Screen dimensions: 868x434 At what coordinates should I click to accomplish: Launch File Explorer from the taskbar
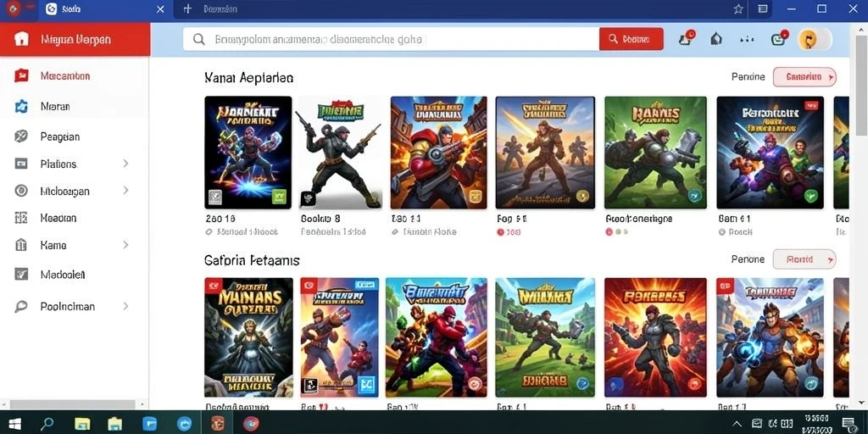coord(82,424)
